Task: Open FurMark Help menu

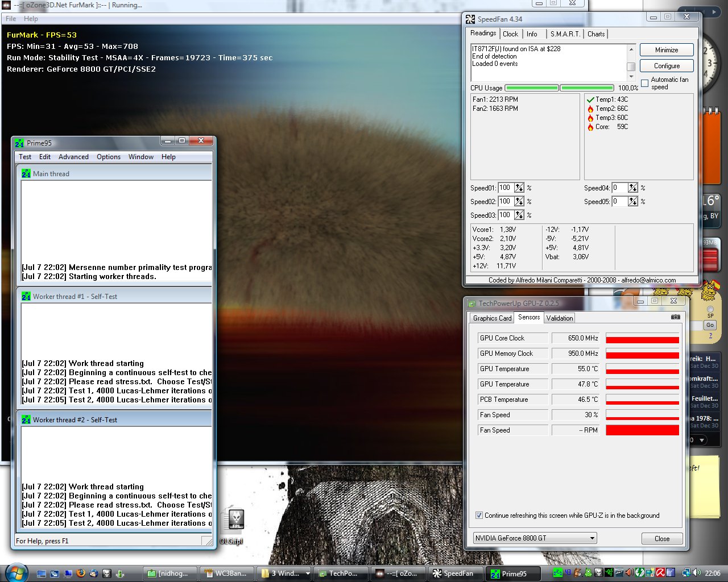Action: 31,19
